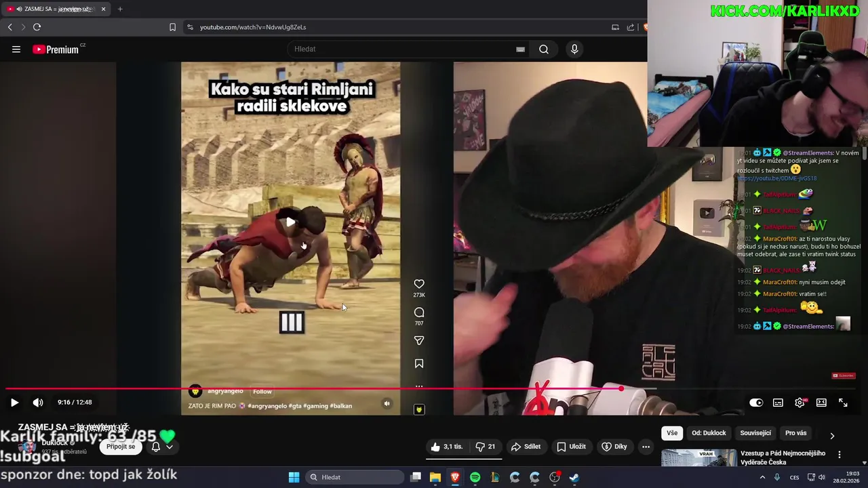The width and height of the screenshot is (868, 488).
Task: Select the Pro vás chip
Action: (x=795, y=433)
